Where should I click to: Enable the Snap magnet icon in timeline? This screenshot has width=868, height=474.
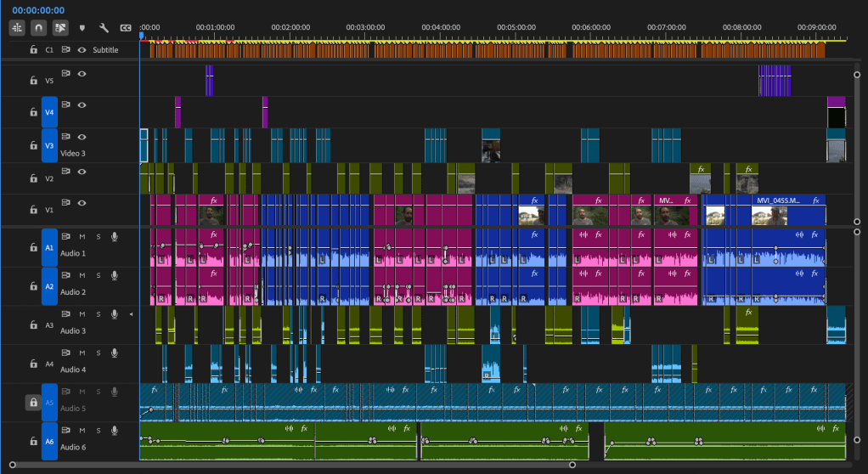tap(38, 27)
